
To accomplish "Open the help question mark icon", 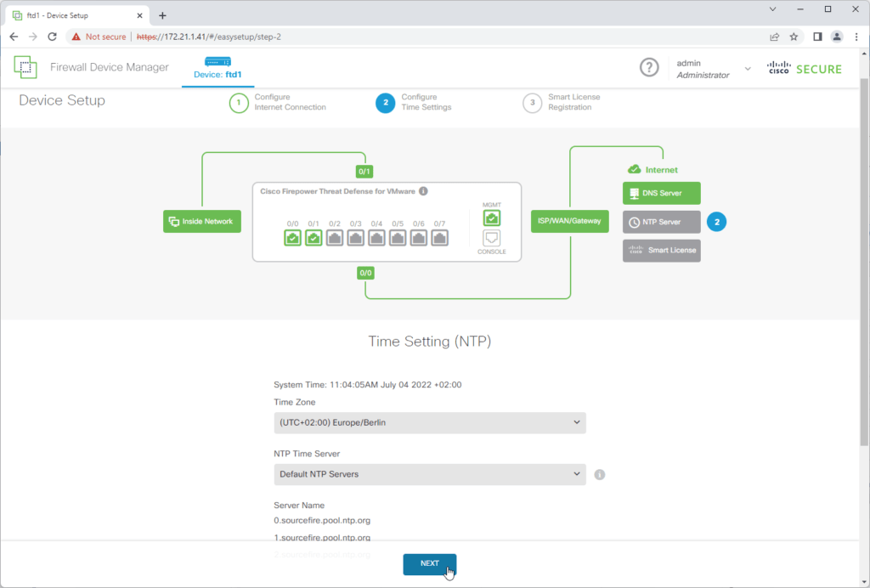I will point(649,67).
